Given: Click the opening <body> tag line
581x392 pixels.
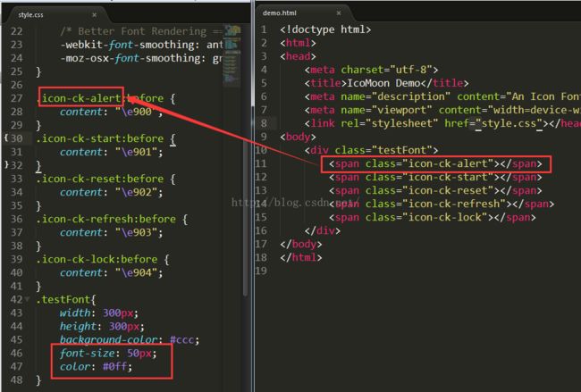Looking at the screenshot, I should (298, 137).
